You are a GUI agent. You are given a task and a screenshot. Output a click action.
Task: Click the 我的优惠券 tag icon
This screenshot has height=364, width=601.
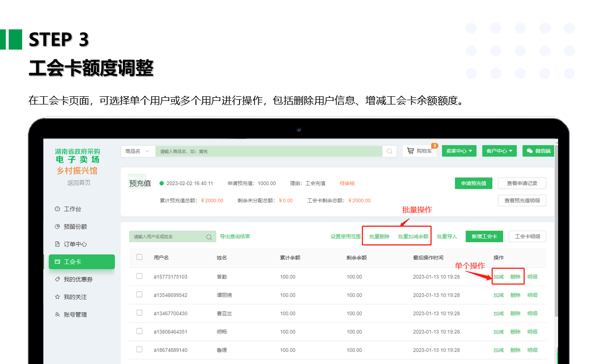[57, 279]
